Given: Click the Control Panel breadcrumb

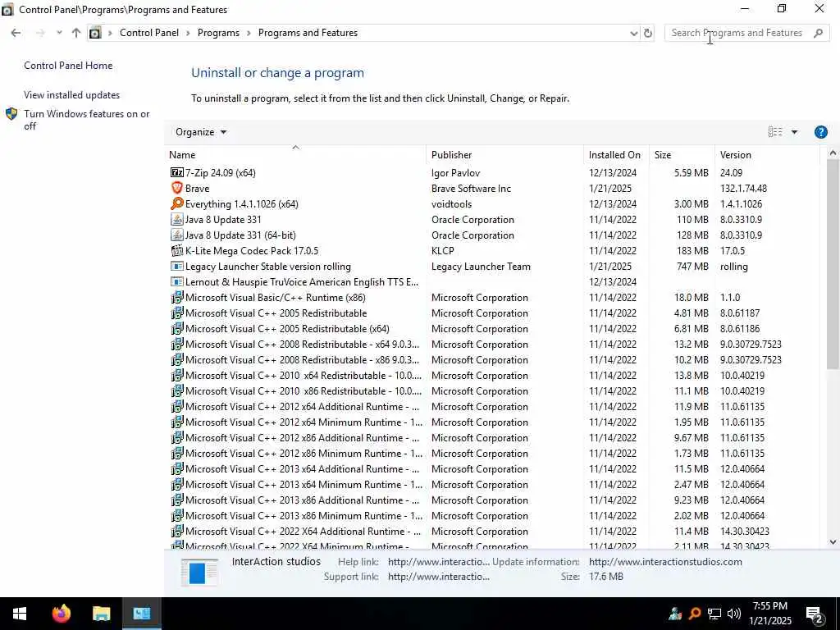Looking at the screenshot, I should pos(149,33).
